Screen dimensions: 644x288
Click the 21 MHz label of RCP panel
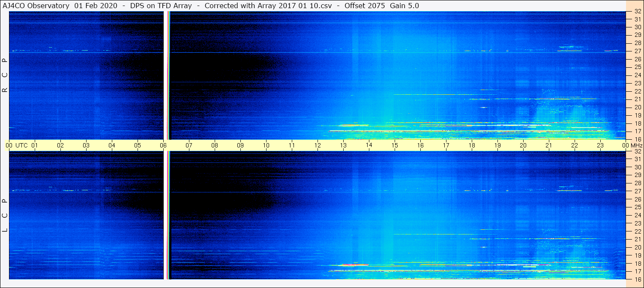[638, 99]
